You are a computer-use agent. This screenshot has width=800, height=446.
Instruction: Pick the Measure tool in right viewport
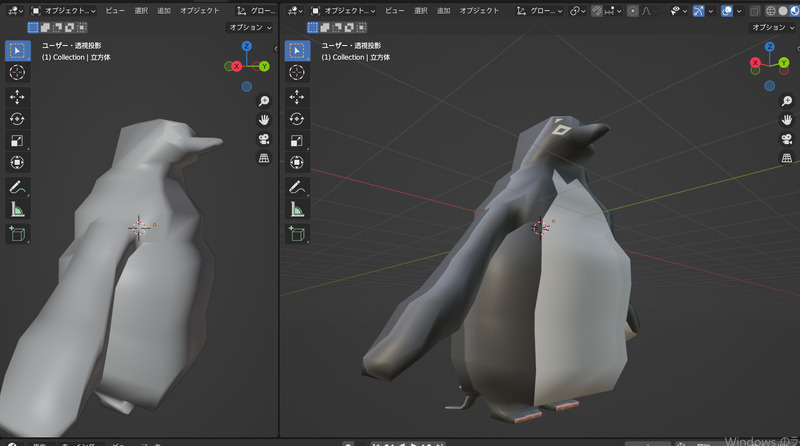click(297, 209)
